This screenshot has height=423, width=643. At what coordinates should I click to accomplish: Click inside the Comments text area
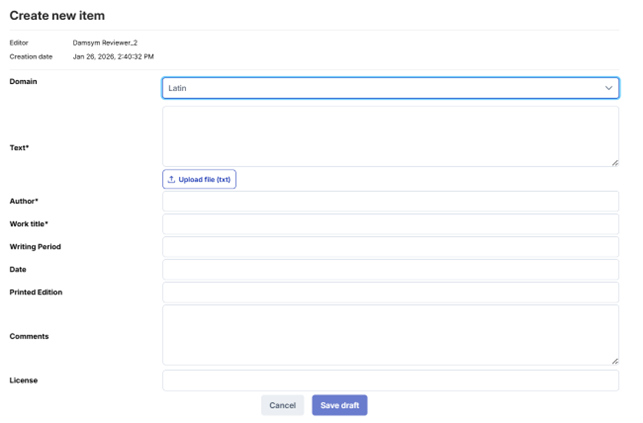[x=390, y=335]
